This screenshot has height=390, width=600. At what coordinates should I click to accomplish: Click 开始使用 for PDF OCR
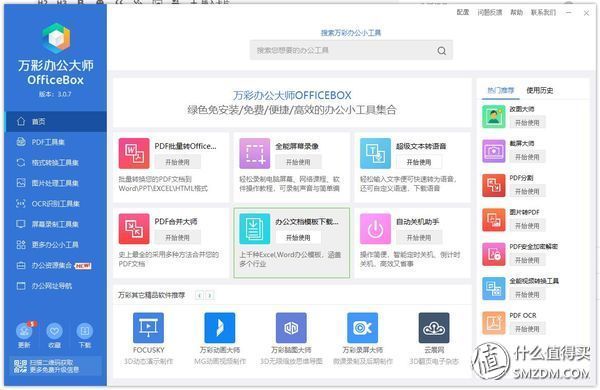[527, 329]
